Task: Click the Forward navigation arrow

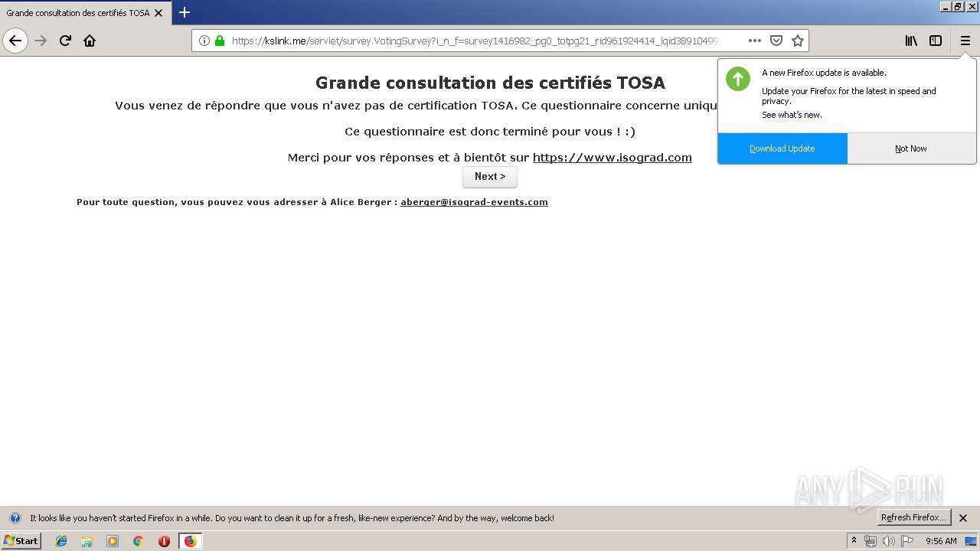Action: [41, 41]
